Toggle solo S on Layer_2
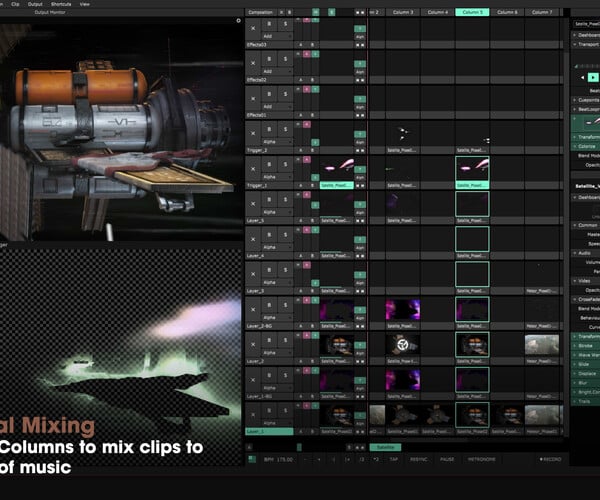The width and height of the screenshot is (600, 500). (285, 340)
